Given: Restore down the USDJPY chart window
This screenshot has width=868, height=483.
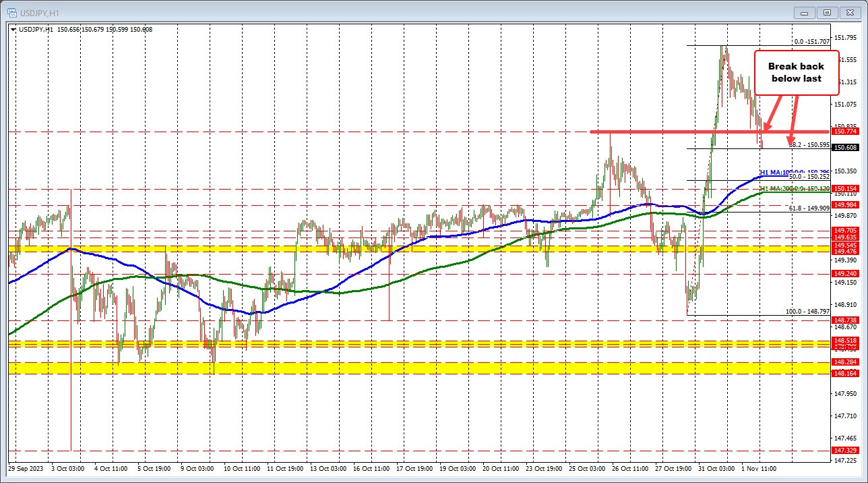Looking at the screenshot, I should [826, 12].
